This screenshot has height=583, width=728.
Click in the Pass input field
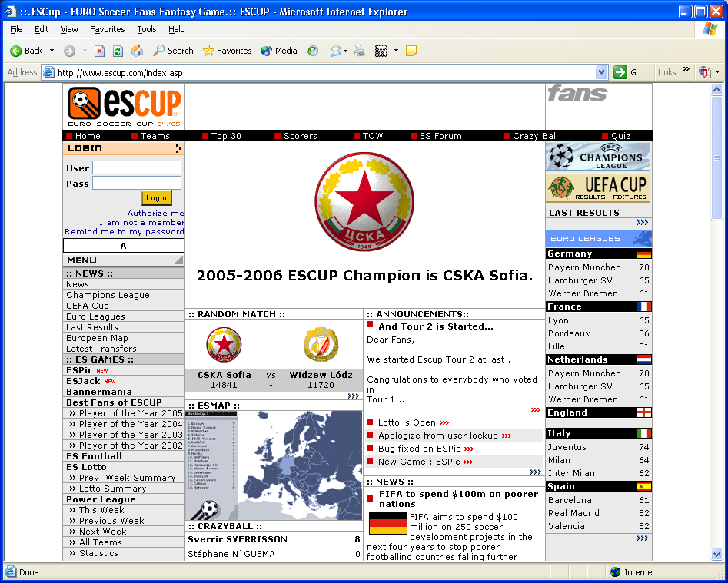point(137,184)
